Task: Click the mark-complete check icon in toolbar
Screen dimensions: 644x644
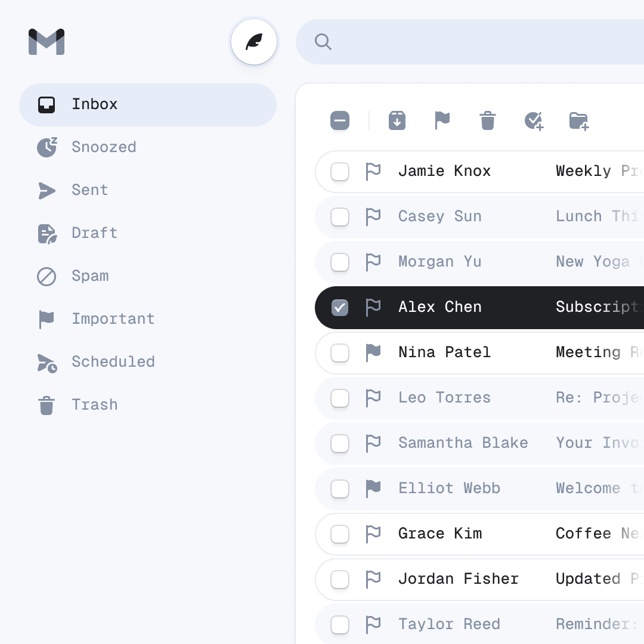Action: tap(533, 120)
